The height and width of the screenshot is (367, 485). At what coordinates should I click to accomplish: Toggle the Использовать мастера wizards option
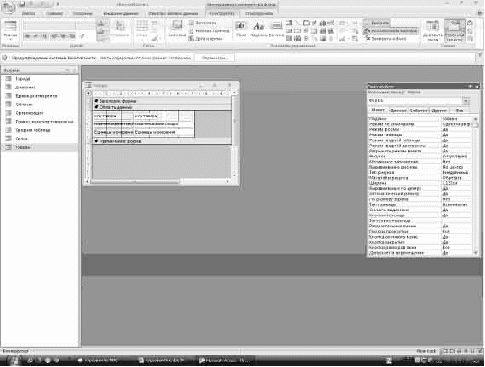click(390, 31)
